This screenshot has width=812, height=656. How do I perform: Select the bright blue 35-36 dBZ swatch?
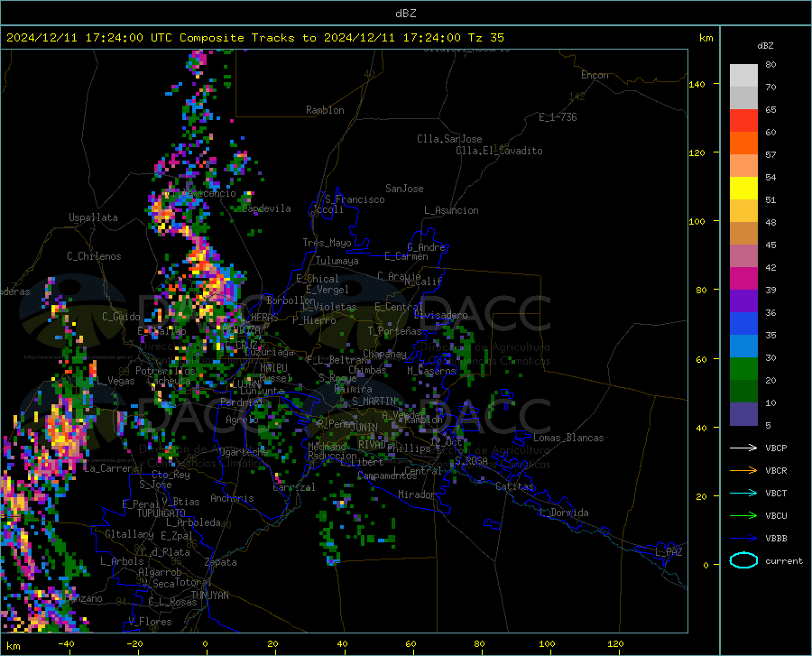point(743,324)
